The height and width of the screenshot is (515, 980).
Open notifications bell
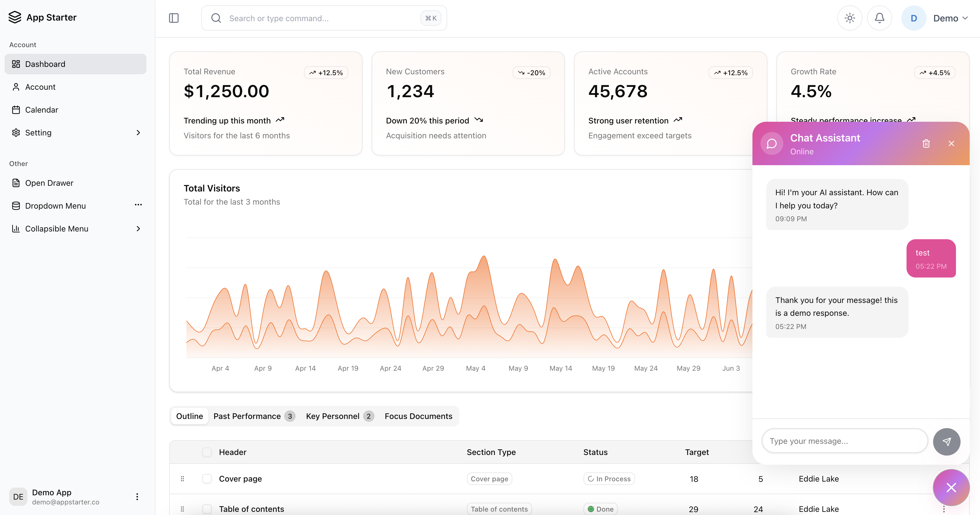[x=879, y=18]
